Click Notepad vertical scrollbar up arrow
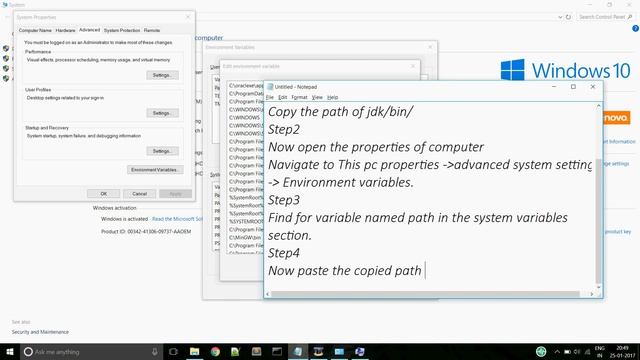The width and height of the screenshot is (640, 360). [x=598, y=106]
